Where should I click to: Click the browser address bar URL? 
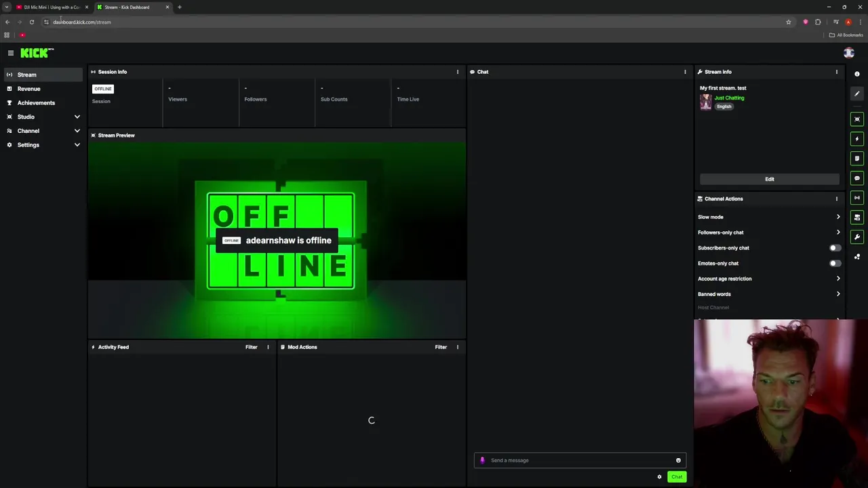click(82, 22)
